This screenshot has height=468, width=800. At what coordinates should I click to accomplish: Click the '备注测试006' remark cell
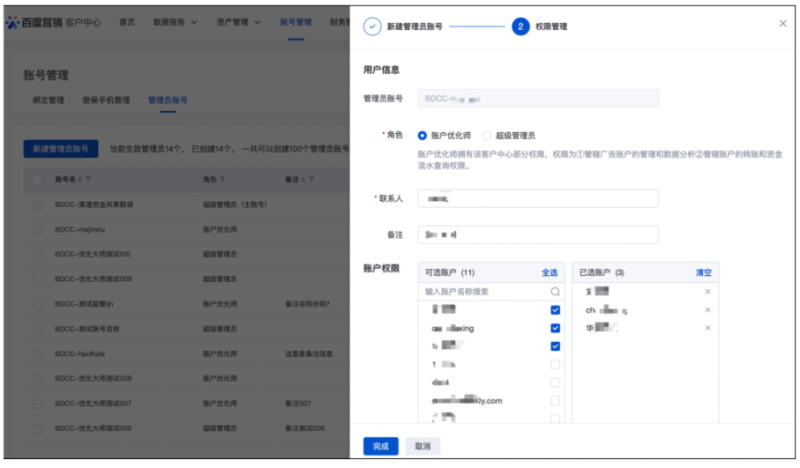tap(305, 428)
